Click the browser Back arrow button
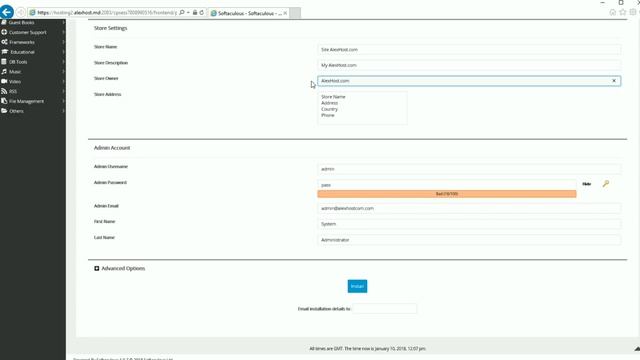Viewport: 640px width, 360px height. 7,12
